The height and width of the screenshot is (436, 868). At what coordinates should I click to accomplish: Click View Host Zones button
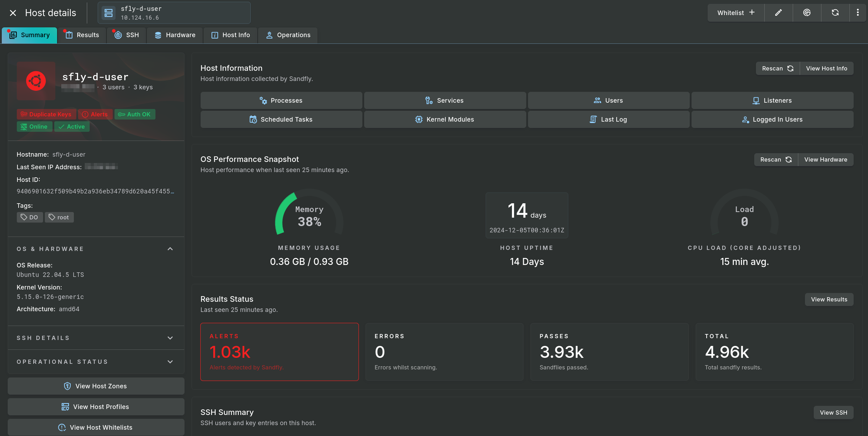(96, 386)
